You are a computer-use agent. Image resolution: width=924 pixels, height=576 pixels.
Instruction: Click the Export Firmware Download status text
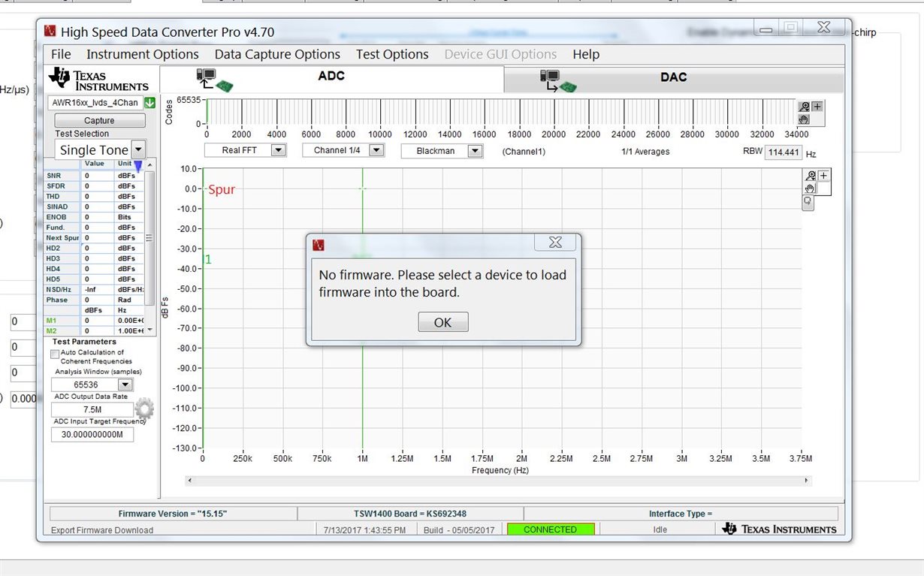click(x=102, y=530)
